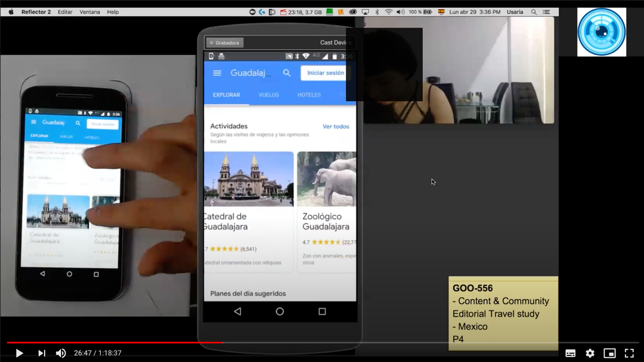This screenshot has width=644, height=362.
Task: Open Spotlight search in menu bar
Action: click(534, 12)
